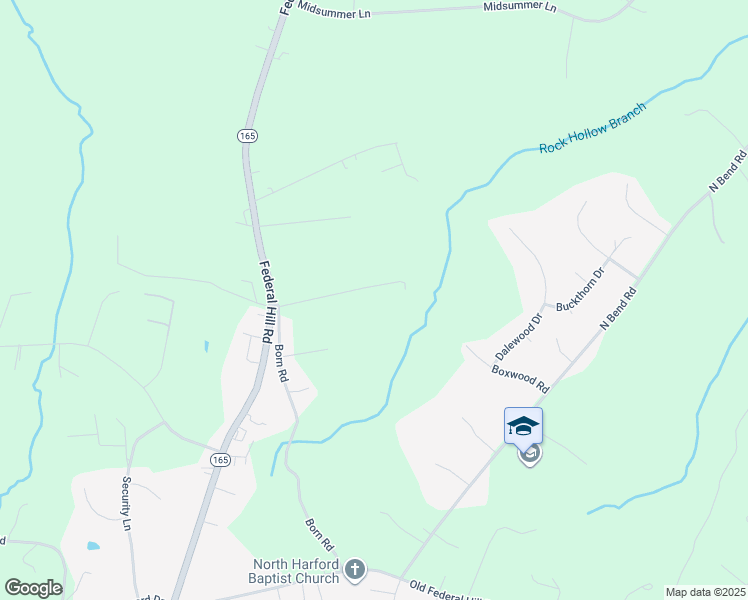748x600 pixels.
Task: Click the small pond west of Born Rd
Action: click(x=207, y=346)
